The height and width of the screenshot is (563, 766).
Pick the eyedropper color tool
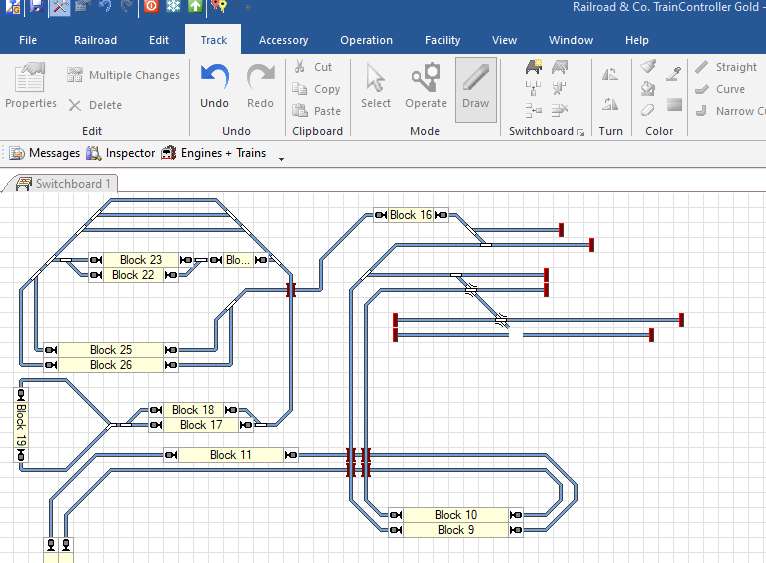[x=674, y=68]
